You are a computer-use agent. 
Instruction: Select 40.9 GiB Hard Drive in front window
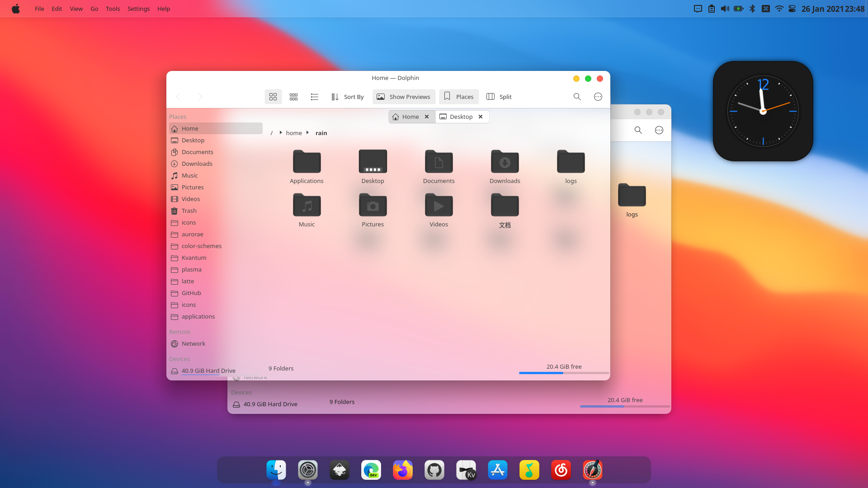click(x=216, y=371)
